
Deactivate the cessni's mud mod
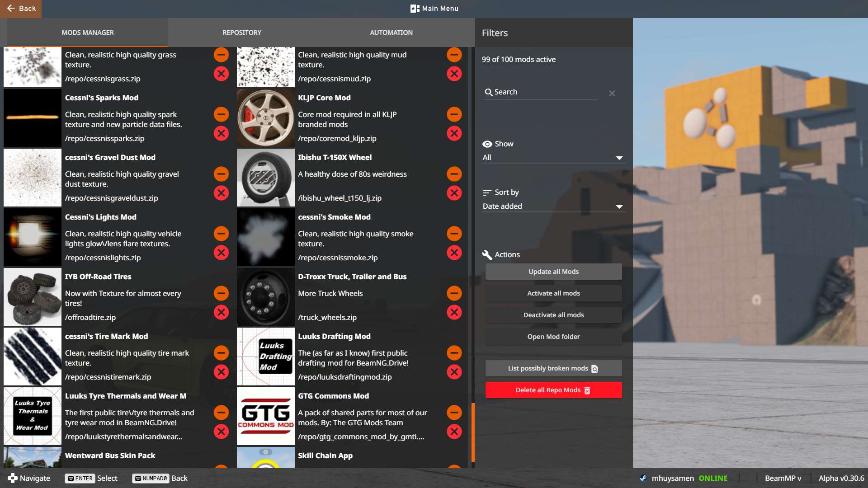click(x=454, y=55)
